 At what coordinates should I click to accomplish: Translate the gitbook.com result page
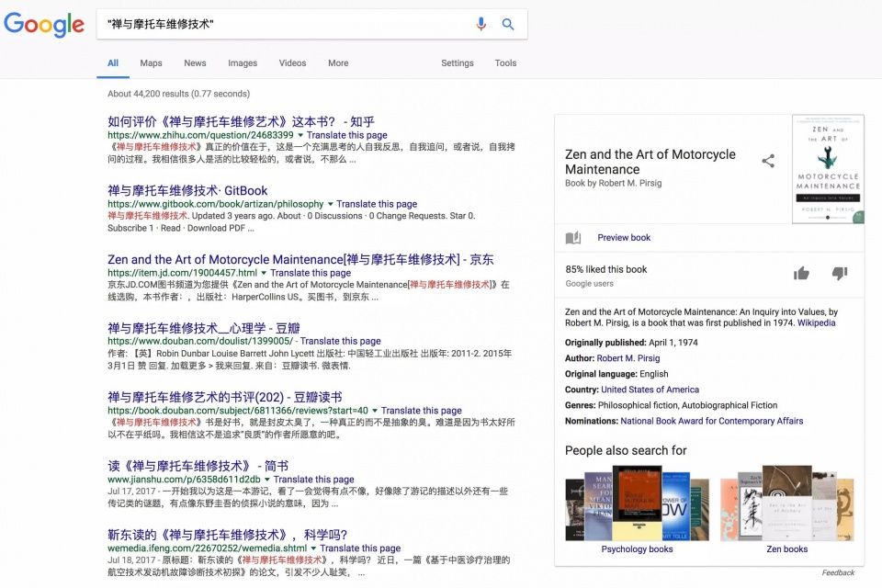[377, 204]
